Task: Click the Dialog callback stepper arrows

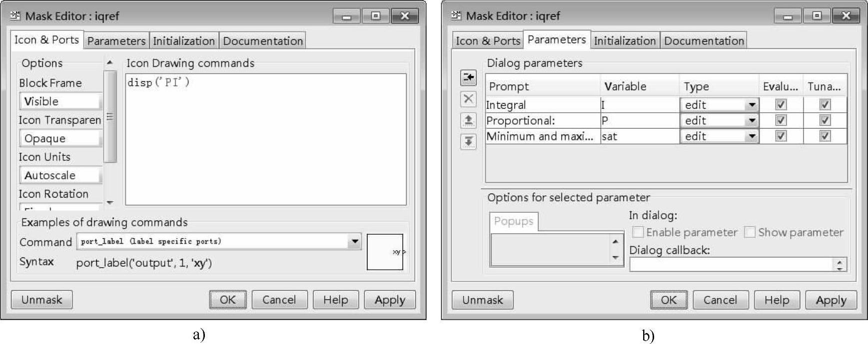Action: point(841,265)
